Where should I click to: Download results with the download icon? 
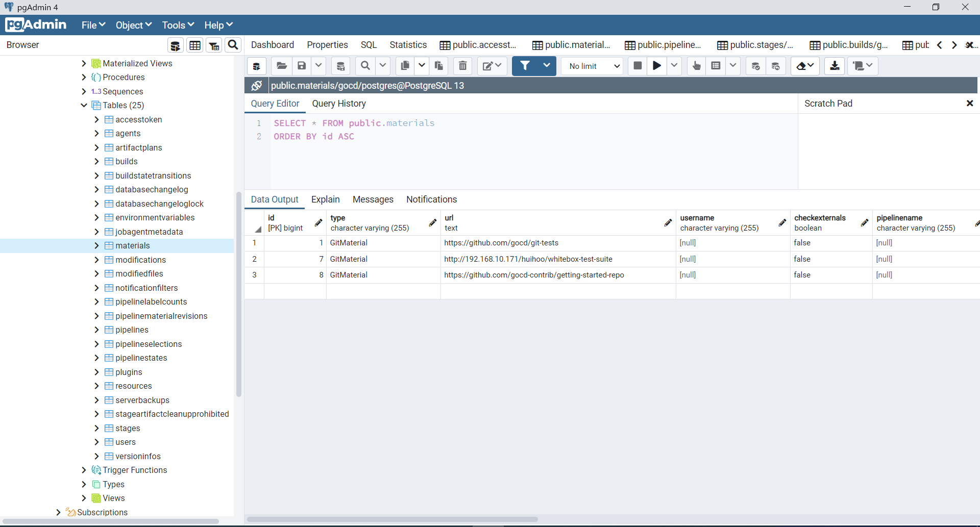[835, 66]
